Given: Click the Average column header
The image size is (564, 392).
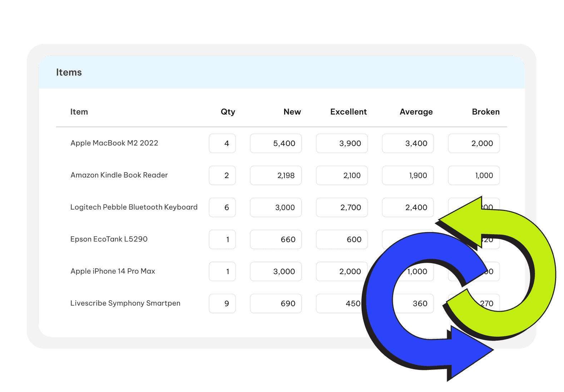Looking at the screenshot, I should click(416, 112).
